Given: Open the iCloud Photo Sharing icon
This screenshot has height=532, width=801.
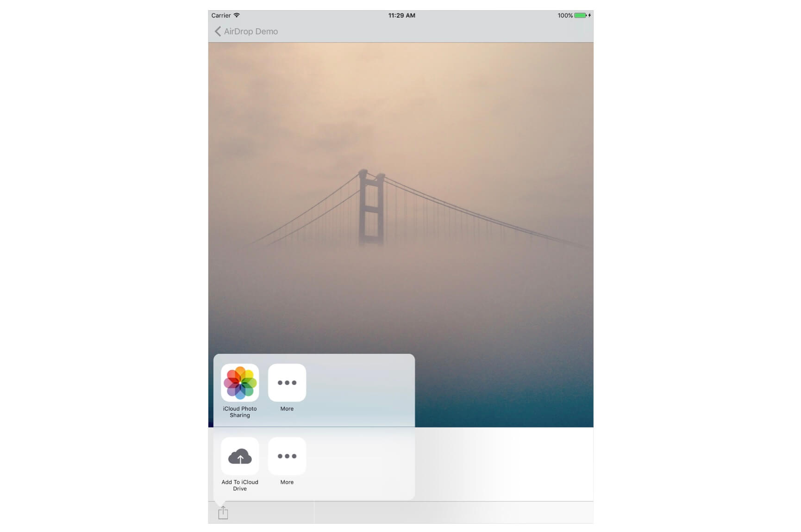Looking at the screenshot, I should (240, 383).
